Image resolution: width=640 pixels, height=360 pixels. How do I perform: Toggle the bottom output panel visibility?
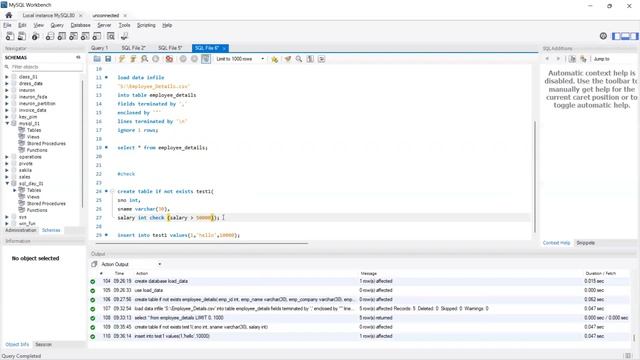point(625,36)
